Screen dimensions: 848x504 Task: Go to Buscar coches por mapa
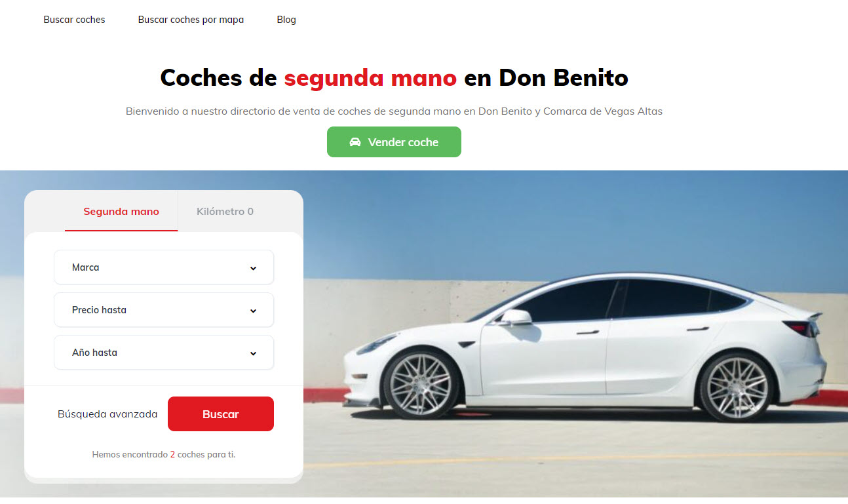[x=191, y=20]
